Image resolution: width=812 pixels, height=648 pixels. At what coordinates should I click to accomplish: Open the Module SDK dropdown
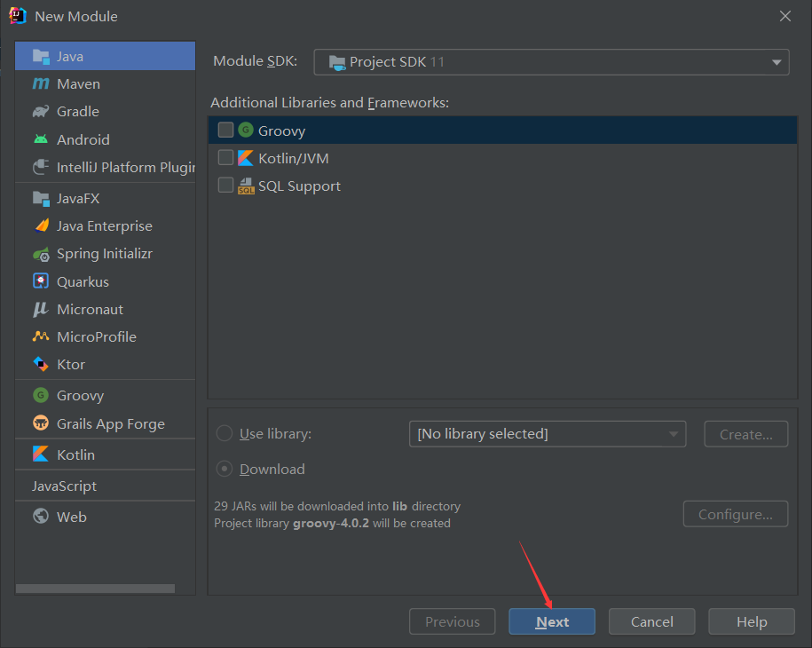(x=551, y=62)
